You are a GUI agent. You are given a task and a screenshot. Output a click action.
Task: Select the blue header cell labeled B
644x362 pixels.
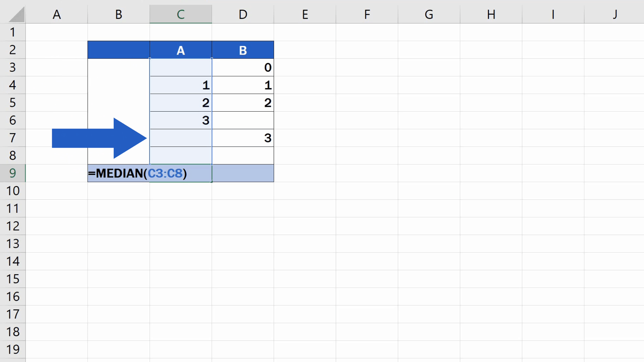[243, 50]
